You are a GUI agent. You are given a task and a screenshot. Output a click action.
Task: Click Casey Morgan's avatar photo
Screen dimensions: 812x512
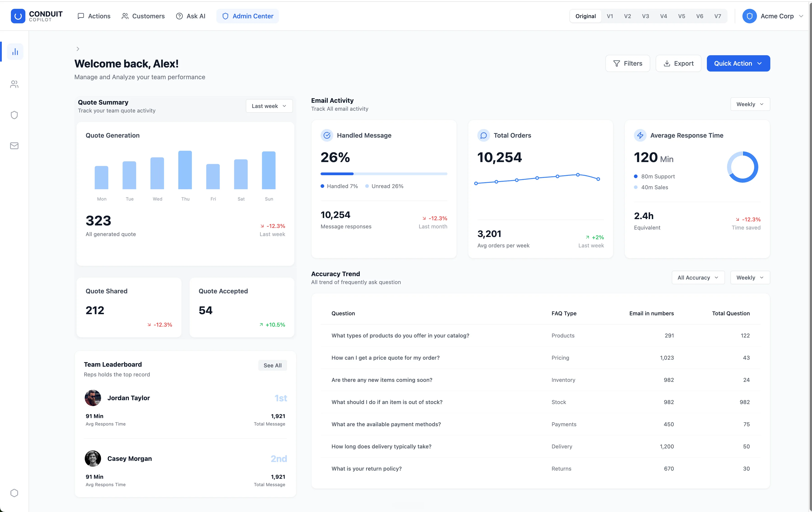93,458
